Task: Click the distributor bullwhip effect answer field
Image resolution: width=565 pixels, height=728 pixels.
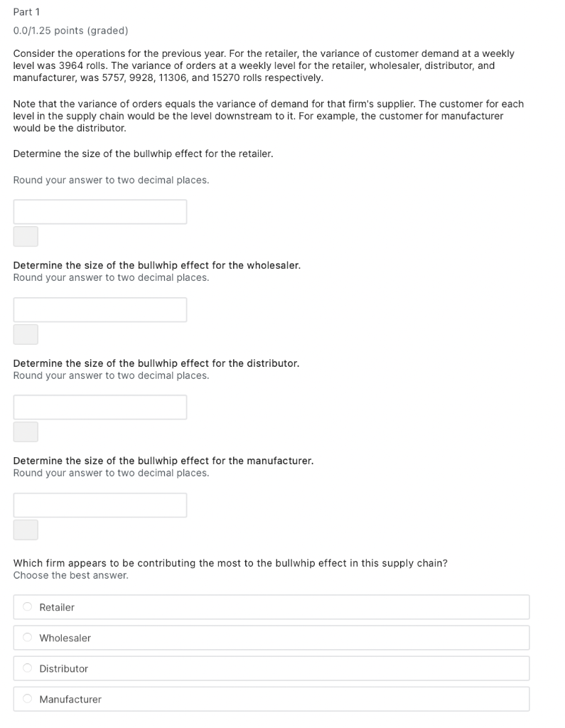Action: 99,407
